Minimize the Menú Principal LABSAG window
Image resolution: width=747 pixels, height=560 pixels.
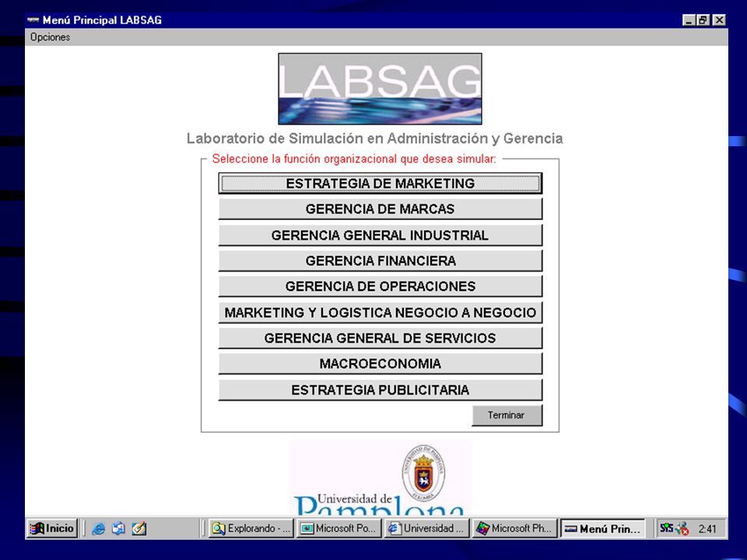689,20
